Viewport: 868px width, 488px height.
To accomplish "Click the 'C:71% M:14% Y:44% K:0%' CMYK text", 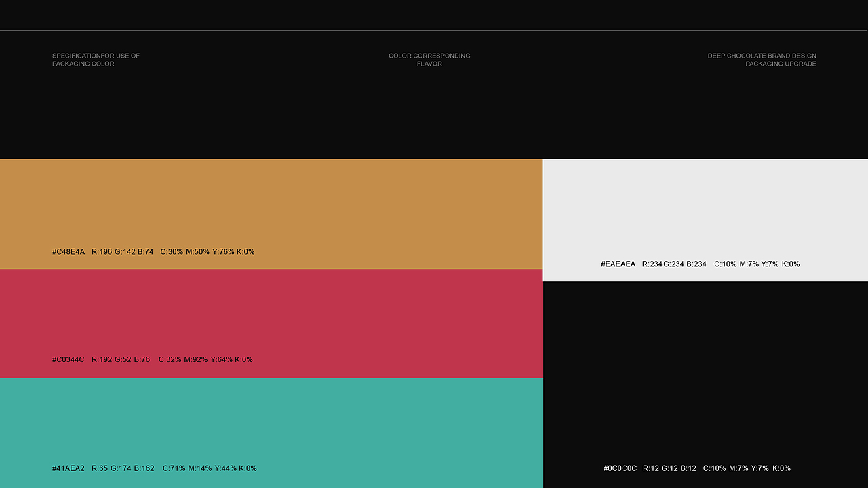I will pyautogui.click(x=210, y=468).
